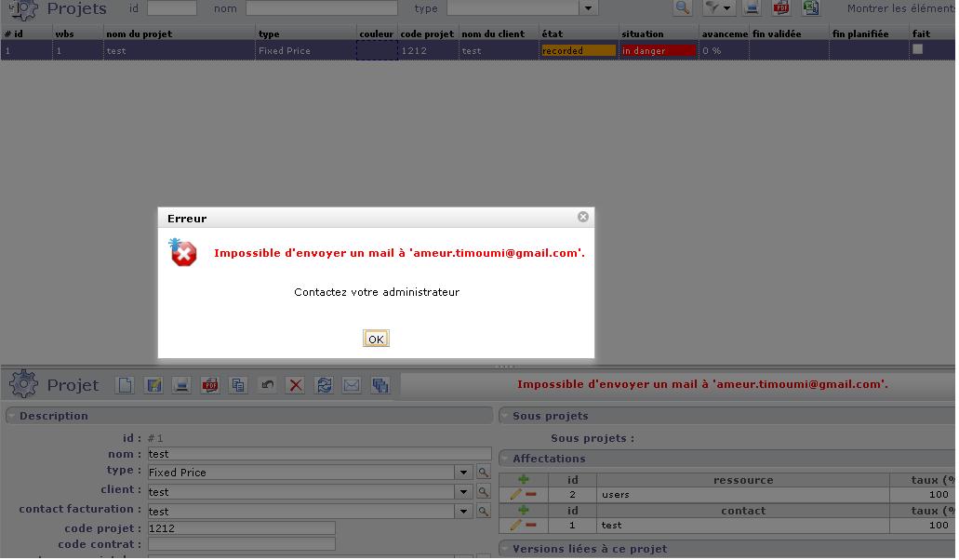The width and height of the screenshot is (959, 560).
Task: Close the Erreur dialog with the X
Action: coord(583,217)
